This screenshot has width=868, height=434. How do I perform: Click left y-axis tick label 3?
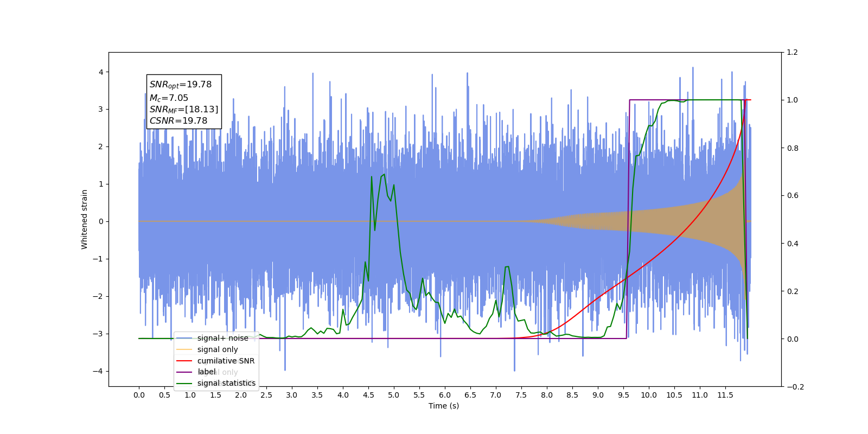click(100, 110)
